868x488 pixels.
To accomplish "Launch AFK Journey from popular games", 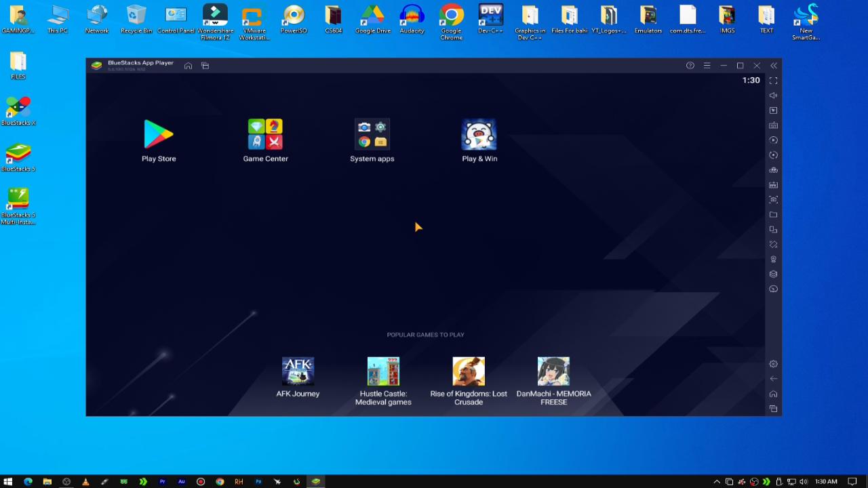I will coord(298,377).
